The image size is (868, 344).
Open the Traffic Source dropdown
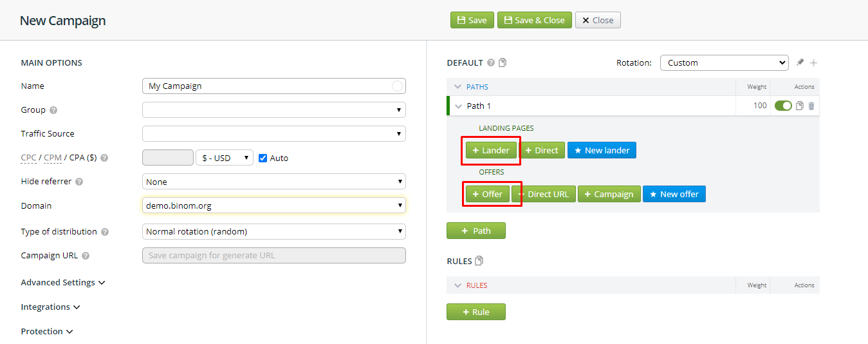pos(273,134)
